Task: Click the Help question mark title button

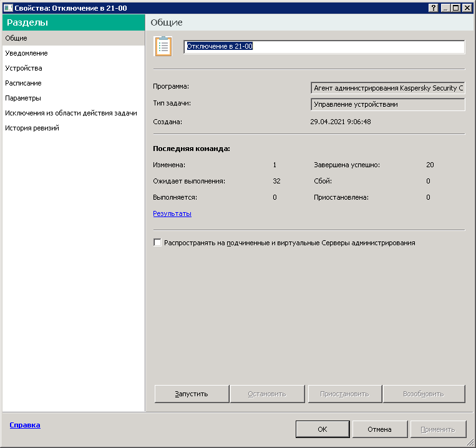Action: (x=433, y=8)
